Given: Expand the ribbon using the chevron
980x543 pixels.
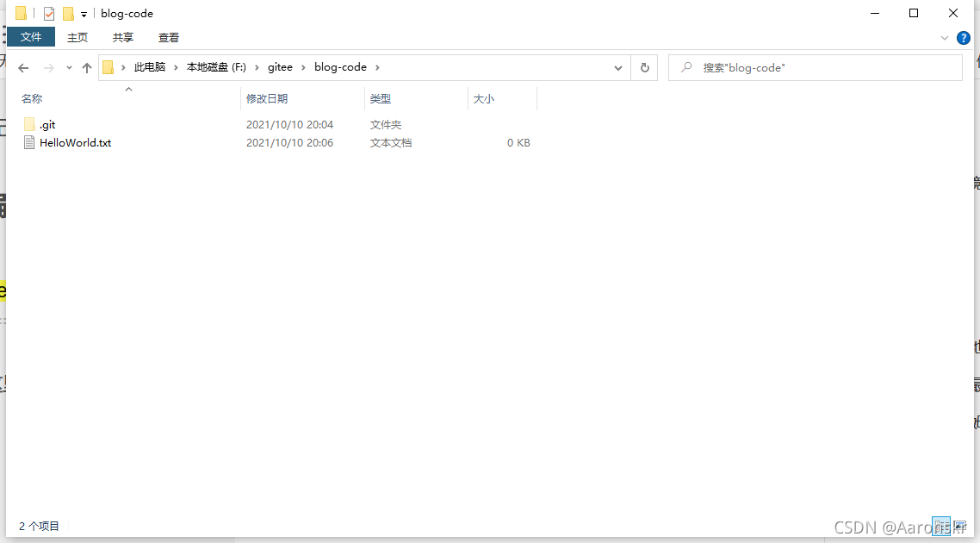Looking at the screenshot, I should point(945,38).
